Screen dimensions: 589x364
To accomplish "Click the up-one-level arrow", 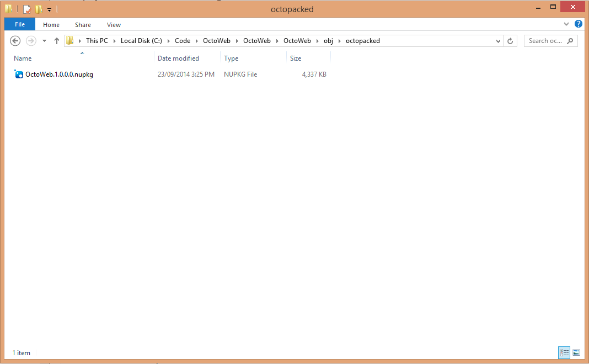I will coord(56,40).
